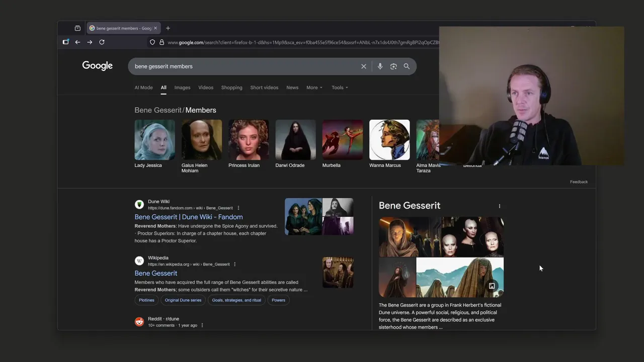This screenshot has height=362, width=644.
Task: Open the bene gesserit members browser tab
Action: [124, 28]
